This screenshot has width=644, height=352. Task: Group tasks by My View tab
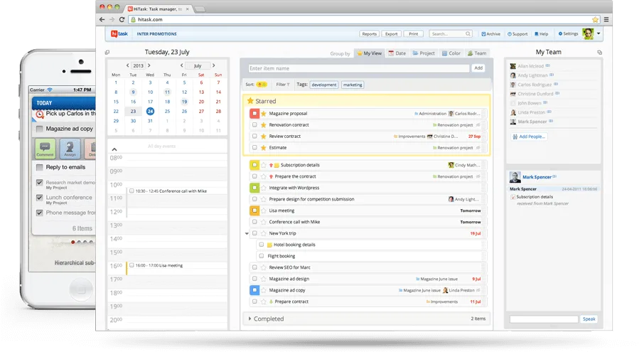click(369, 53)
